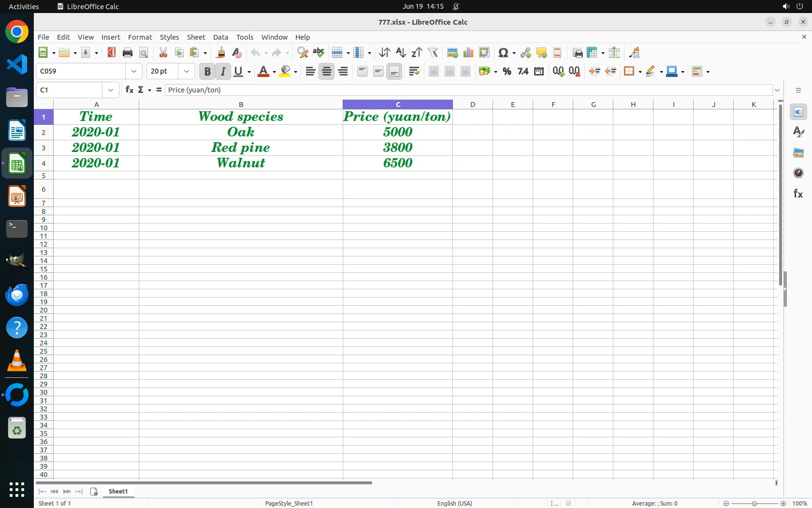Screen dimensions: 812x508
Task: Toggle Italic formatting
Action: (223, 72)
